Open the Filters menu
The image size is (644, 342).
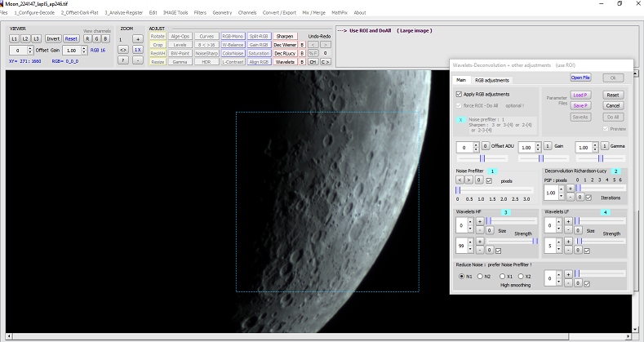coord(200,13)
